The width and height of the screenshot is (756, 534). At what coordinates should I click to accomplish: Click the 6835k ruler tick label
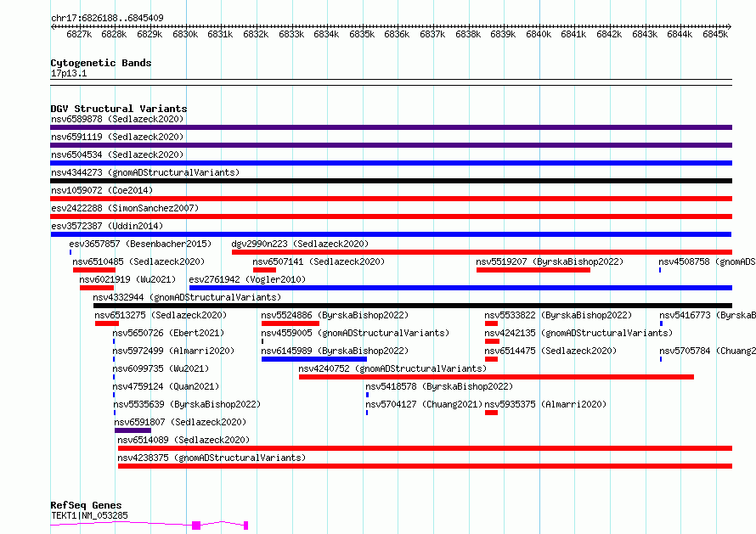point(362,34)
